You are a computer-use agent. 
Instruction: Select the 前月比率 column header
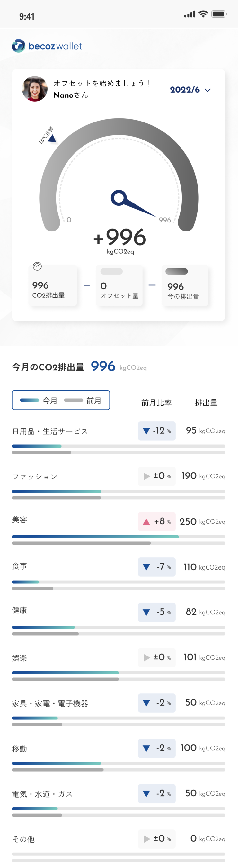157,403
